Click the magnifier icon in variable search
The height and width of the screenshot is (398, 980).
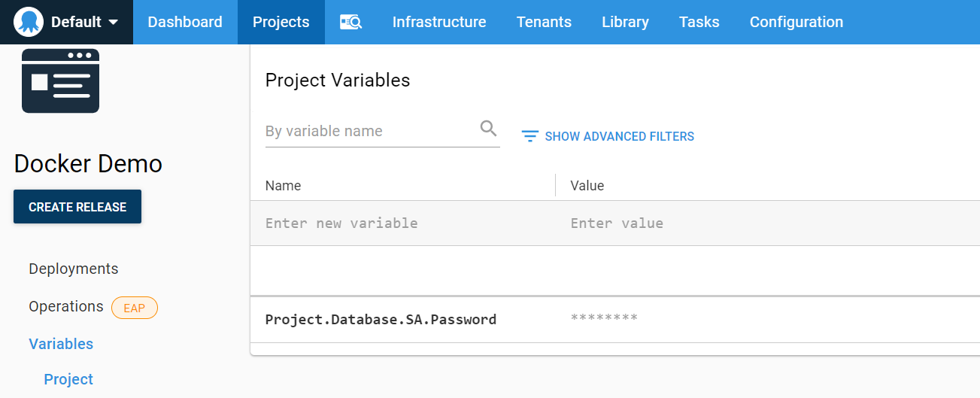(488, 129)
